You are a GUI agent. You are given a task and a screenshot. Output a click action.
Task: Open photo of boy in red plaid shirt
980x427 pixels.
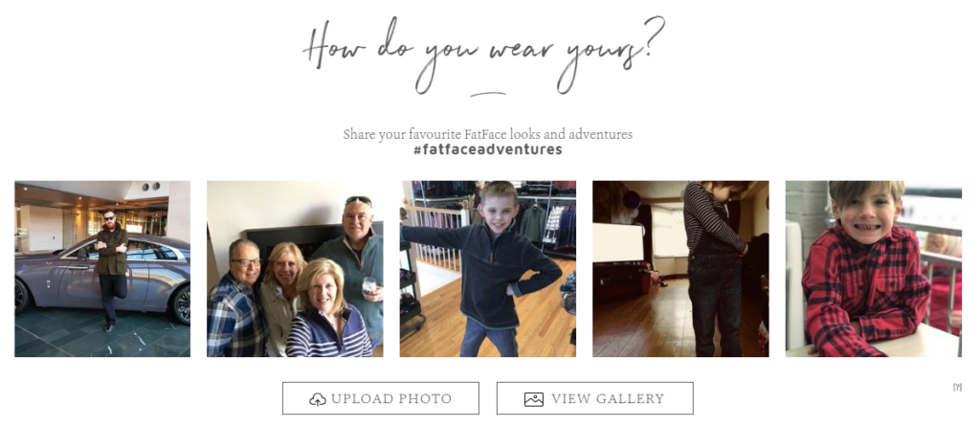[873, 269]
